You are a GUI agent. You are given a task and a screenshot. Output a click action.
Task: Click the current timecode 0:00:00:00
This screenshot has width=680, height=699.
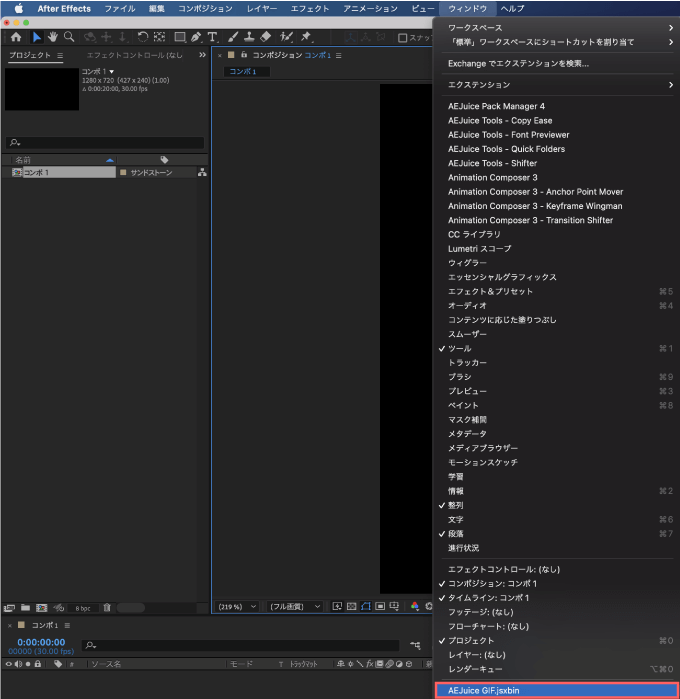tap(41, 642)
